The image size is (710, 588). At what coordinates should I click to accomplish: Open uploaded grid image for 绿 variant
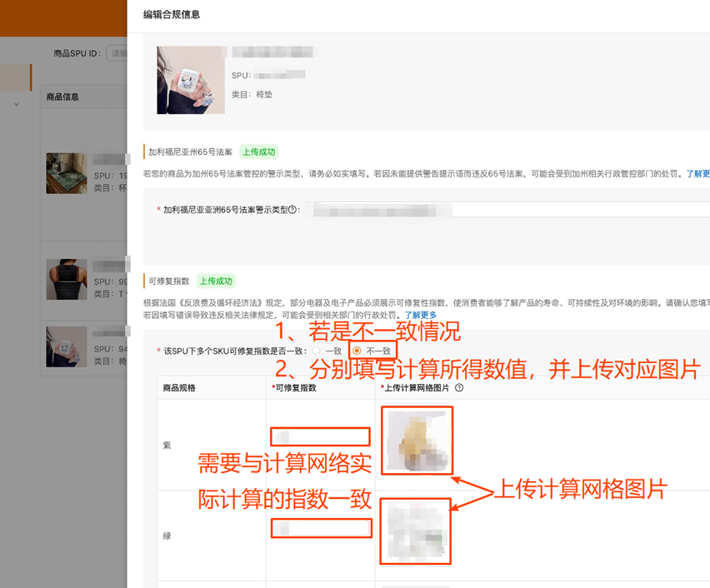416,531
